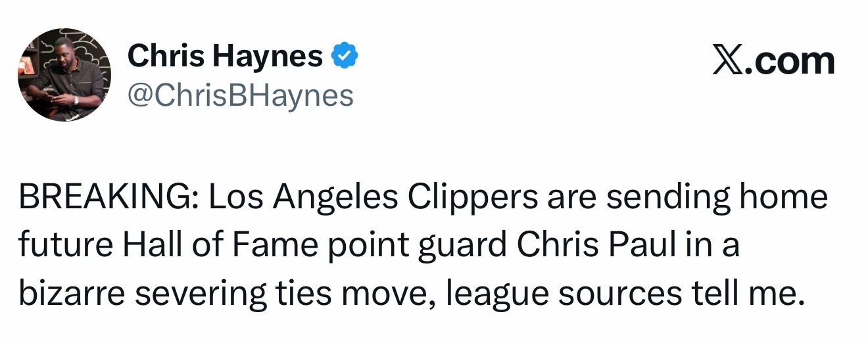Visit the @ChrisBHaynes handle link
This screenshot has height=343, width=868.
tap(240, 96)
